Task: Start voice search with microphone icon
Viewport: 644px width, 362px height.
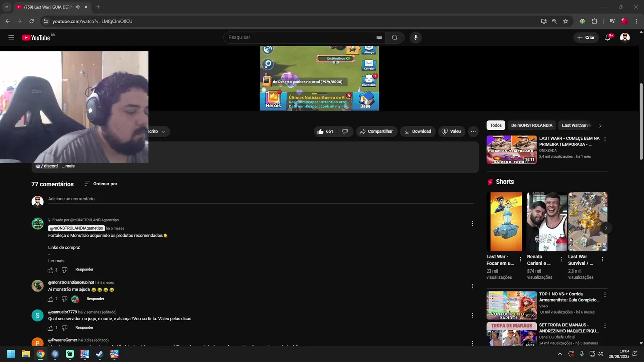Action: [x=416, y=37]
